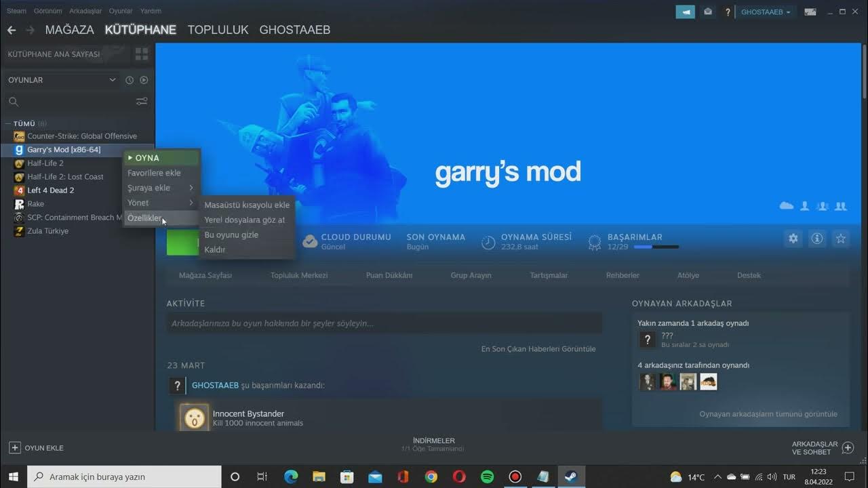Viewport: 868px width, 488px height.
Task: Choose Masaüstü kısayolu ekle option
Action: click(247, 205)
